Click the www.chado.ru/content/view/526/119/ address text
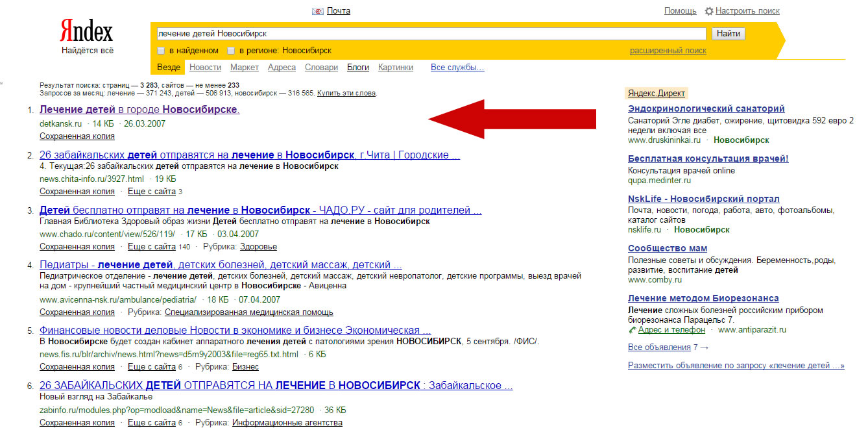 tap(107, 234)
